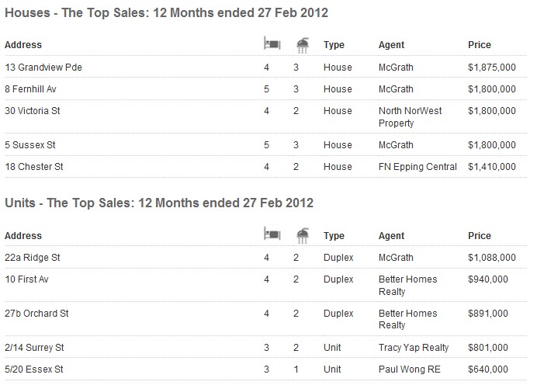The height and width of the screenshot is (392, 537).
Task: Select agent Tracy Yap Realty
Action: pos(414,348)
